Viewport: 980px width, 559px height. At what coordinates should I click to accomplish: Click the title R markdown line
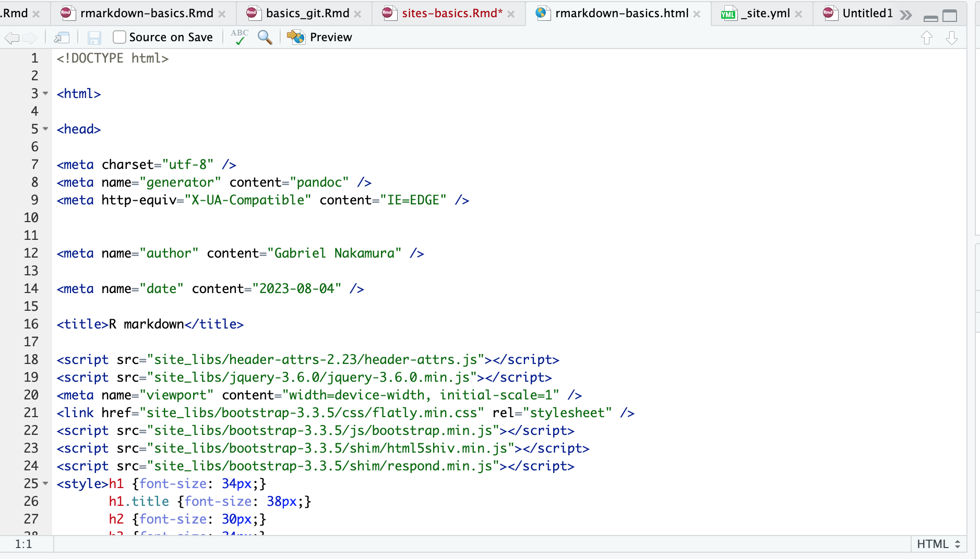tap(150, 324)
